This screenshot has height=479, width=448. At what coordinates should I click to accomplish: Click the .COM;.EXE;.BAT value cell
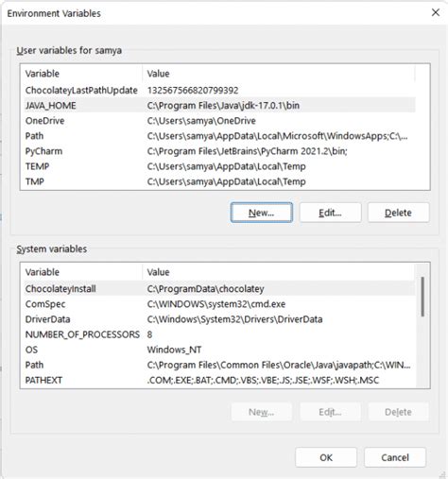263,380
